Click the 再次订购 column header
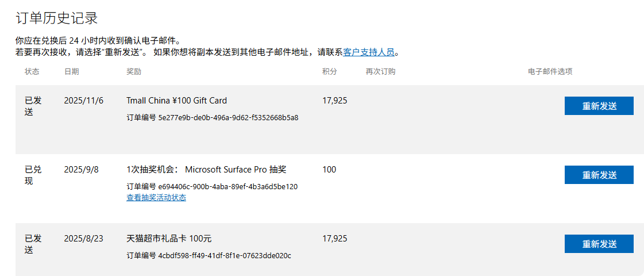 coord(380,72)
